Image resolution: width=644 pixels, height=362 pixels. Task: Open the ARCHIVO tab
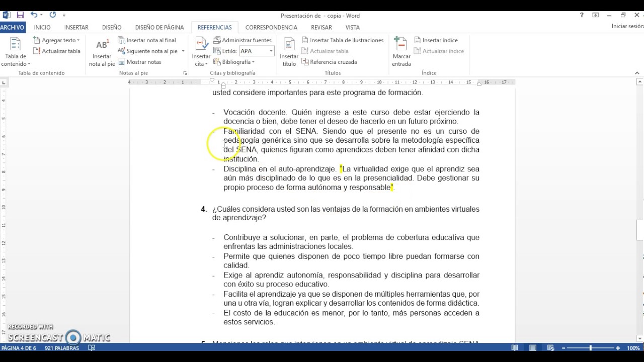tap(12, 27)
